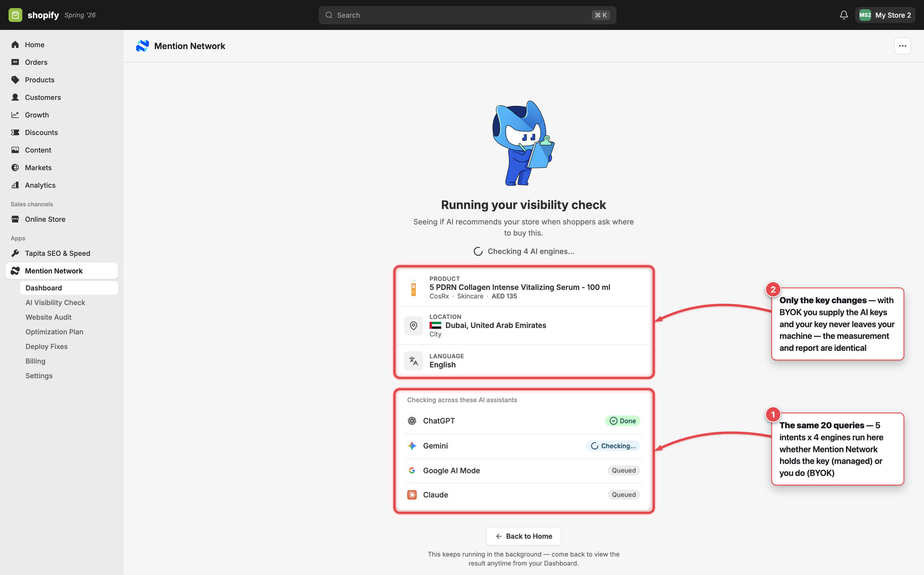The width and height of the screenshot is (924, 575).
Task: Click the Analytics bar chart icon
Action: (15, 185)
